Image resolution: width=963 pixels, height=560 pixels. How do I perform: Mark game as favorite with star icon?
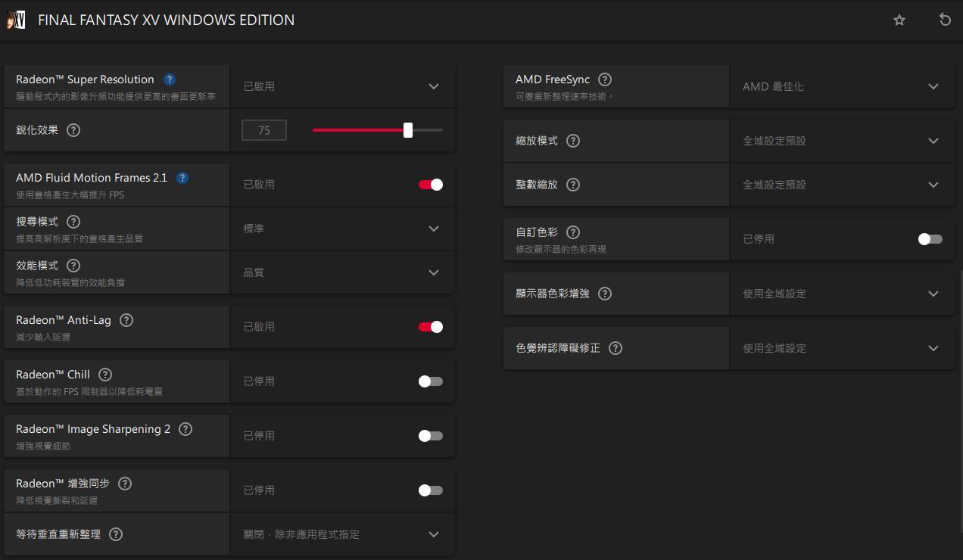(x=899, y=20)
